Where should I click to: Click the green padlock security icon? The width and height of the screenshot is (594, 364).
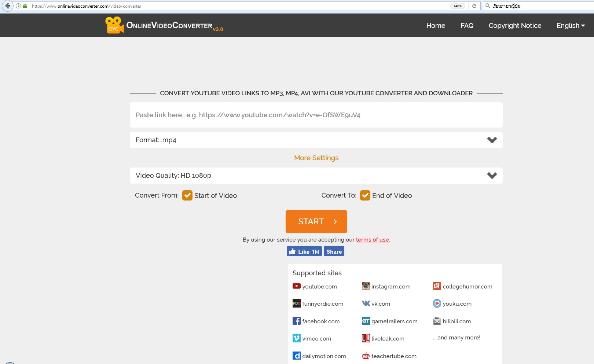click(x=25, y=6)
